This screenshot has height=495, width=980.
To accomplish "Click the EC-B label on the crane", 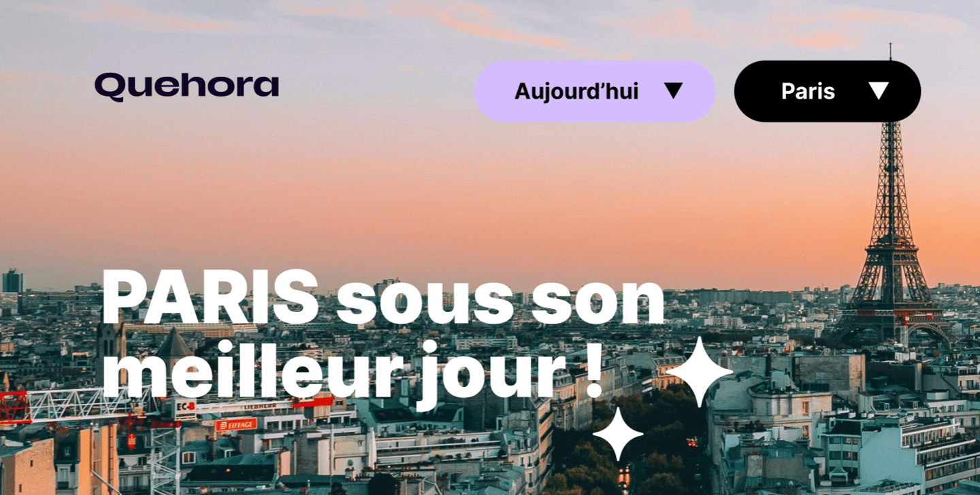I will [185, 407].
